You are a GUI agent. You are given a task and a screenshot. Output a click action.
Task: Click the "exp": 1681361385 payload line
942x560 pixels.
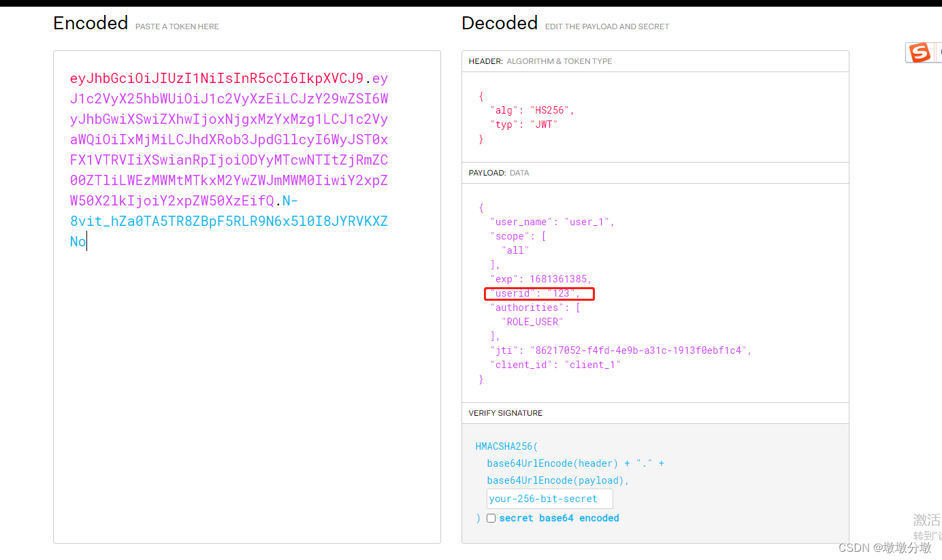540,279
